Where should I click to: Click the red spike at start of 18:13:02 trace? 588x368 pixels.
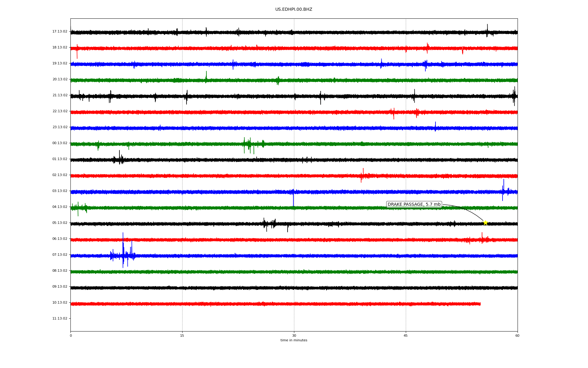77,51
